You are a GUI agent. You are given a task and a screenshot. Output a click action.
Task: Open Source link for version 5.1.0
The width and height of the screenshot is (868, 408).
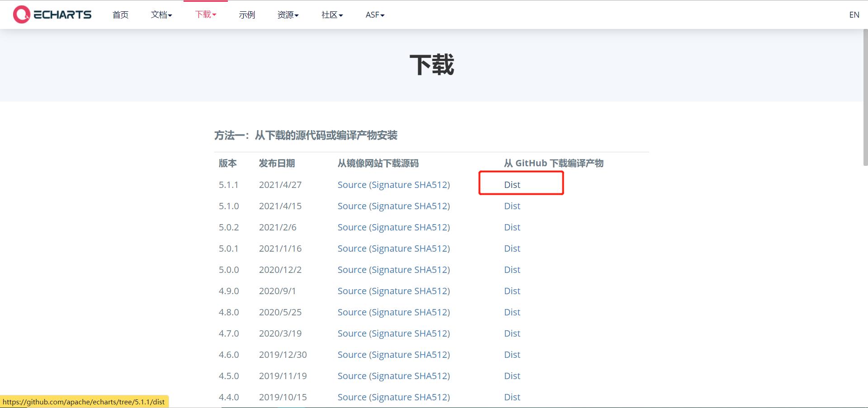(352, 206)
